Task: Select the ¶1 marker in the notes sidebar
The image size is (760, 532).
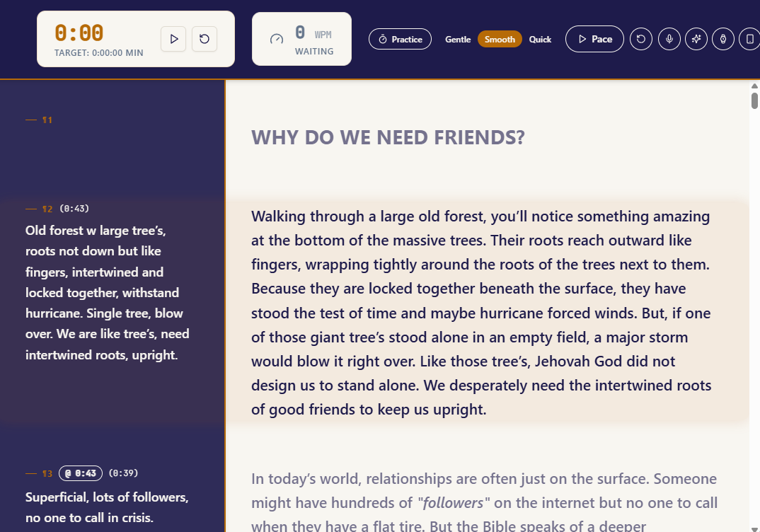Action: tap(47, 120)
